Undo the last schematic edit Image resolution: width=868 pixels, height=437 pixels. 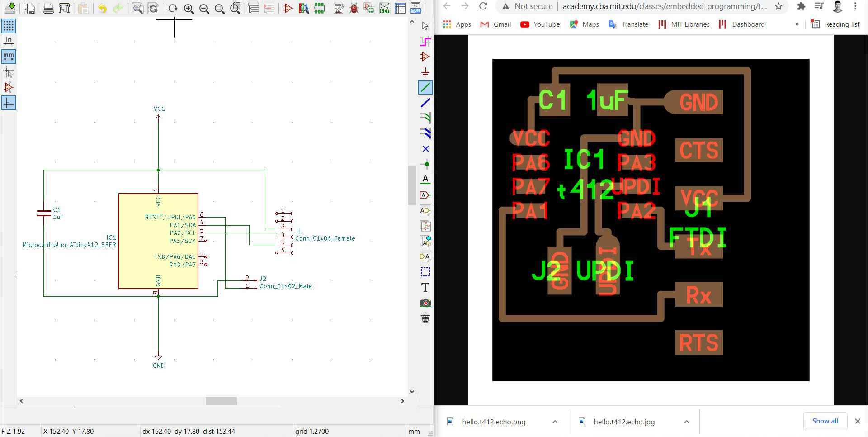click(103, 8)
